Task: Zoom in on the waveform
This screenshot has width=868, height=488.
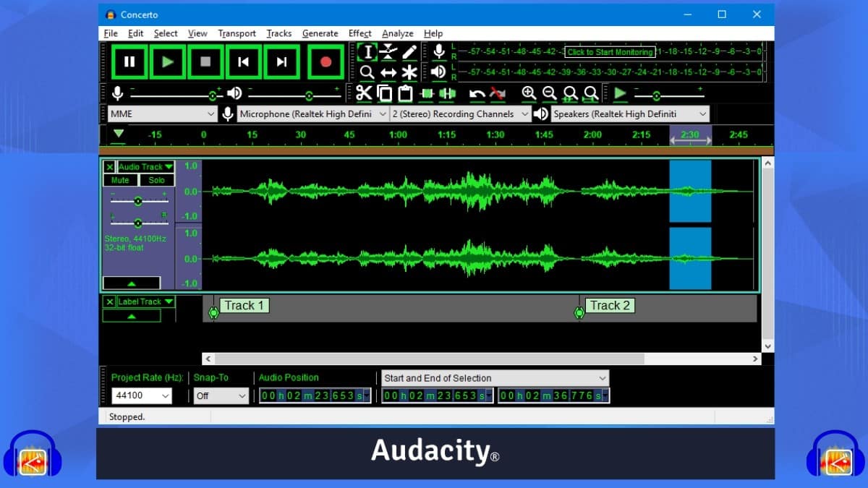Action: coord(529,94)
